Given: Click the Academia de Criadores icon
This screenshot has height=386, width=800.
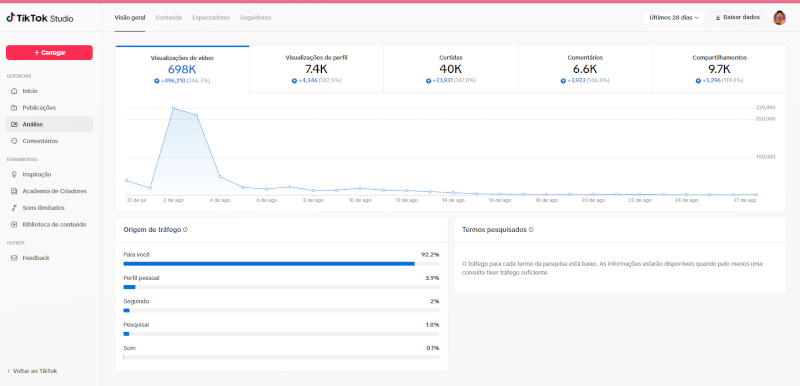Looking at the screenshot, I should tap(14, 191).
